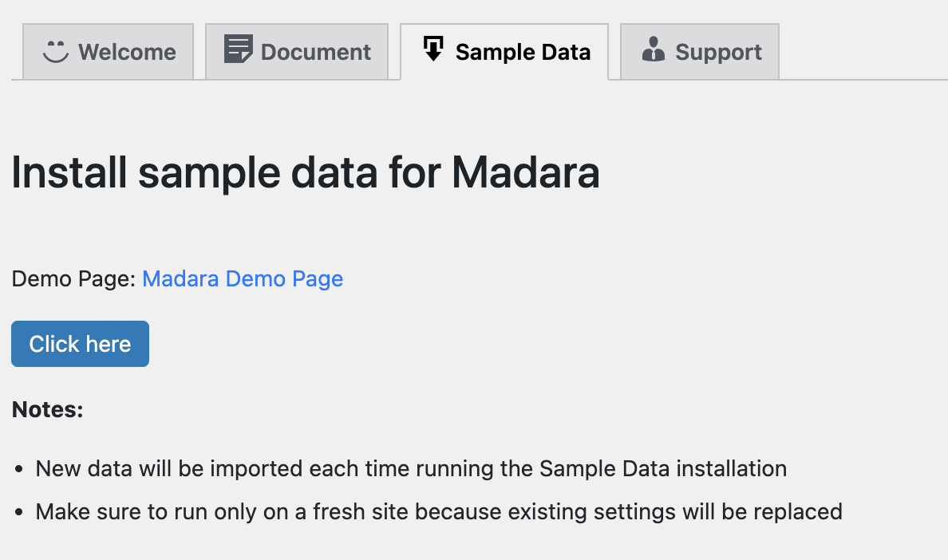
Task: Click the bold Notes heading
Action: pyautogui.click(x=47, y=410)
